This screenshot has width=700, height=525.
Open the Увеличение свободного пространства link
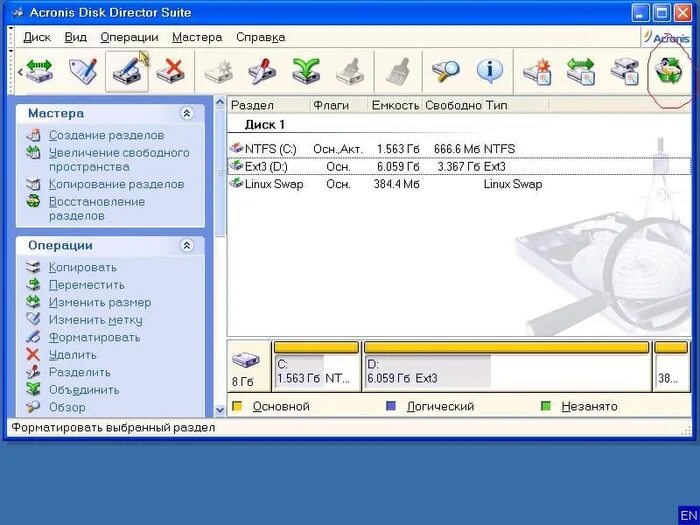[119, 159]
